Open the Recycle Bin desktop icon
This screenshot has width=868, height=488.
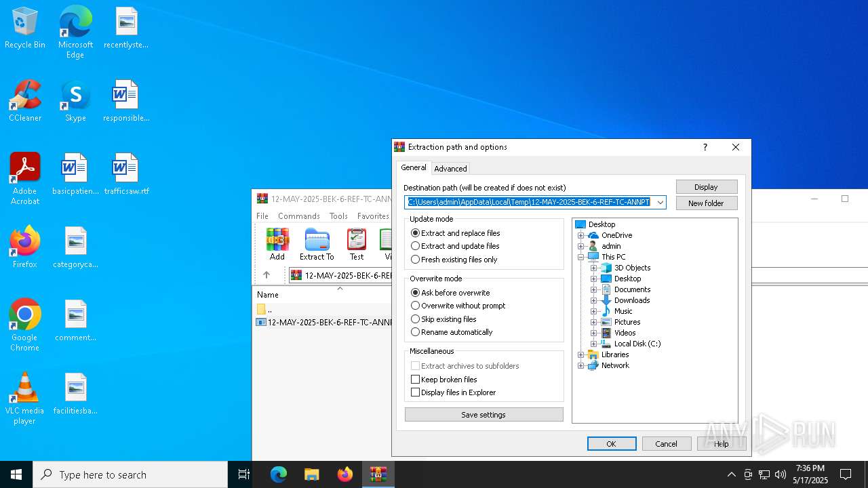(25, 28)
